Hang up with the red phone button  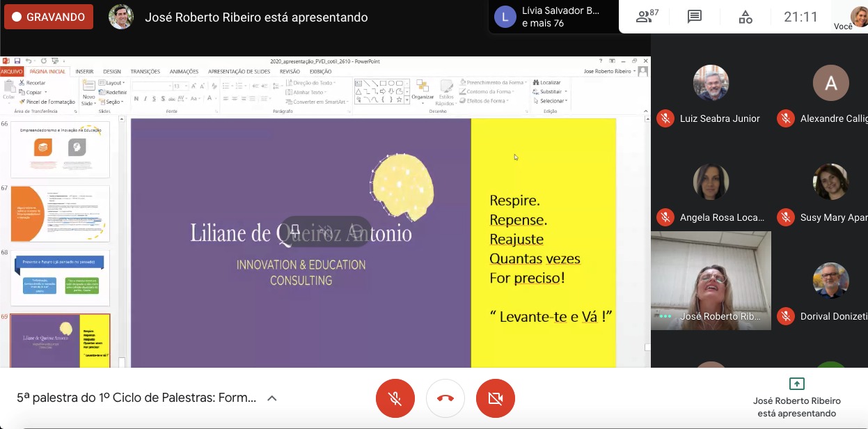(x=445, y=398)
